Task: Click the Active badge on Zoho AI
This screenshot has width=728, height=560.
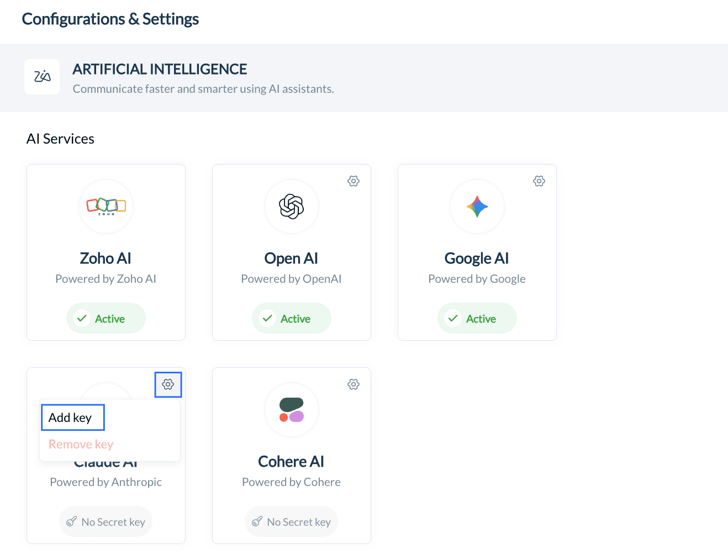Action: [106, 318]
